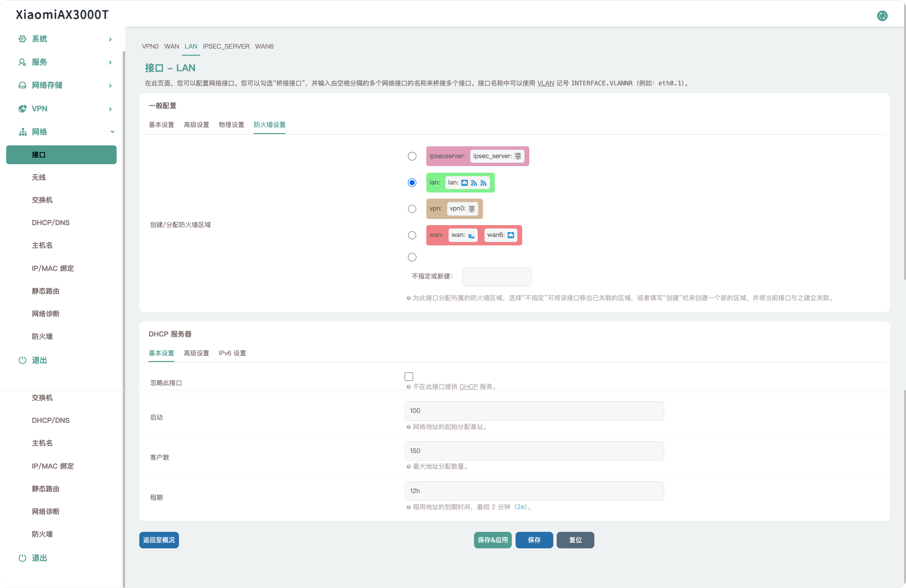Click help icon beside 为此接口分配所属的防火墙区域
This screenshot has height=588, width=906.
tap(409, 298)
